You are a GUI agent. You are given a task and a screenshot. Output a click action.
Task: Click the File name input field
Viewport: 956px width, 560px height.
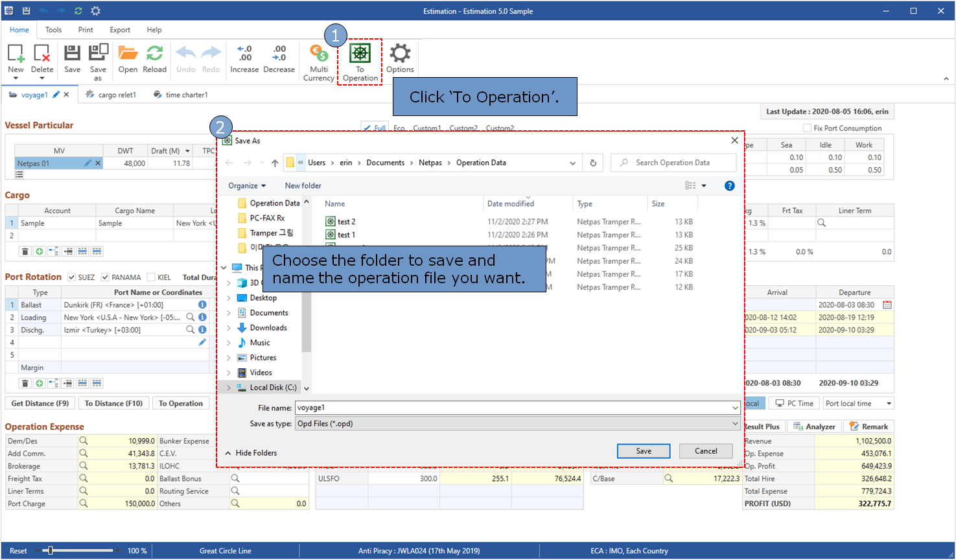pos(512,408)
